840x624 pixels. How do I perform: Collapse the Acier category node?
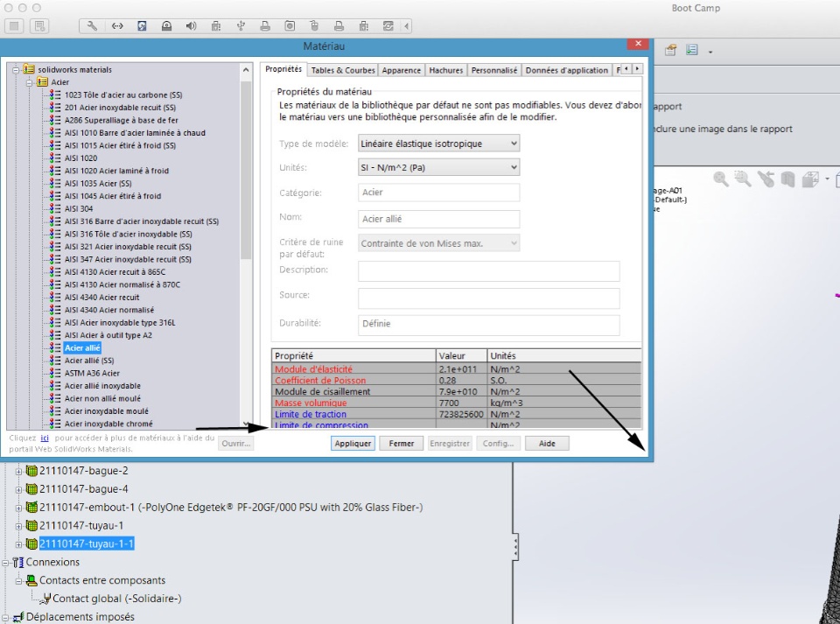coord(30,82)
